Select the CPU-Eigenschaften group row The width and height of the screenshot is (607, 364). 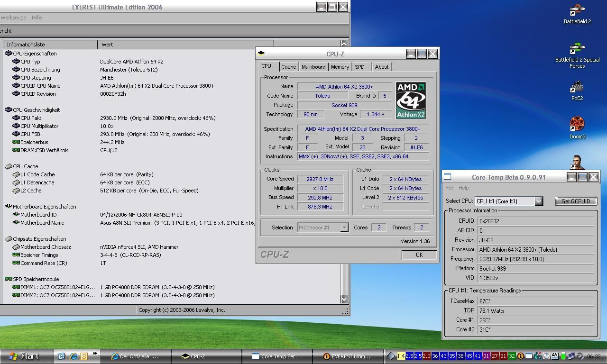[30, 54]
